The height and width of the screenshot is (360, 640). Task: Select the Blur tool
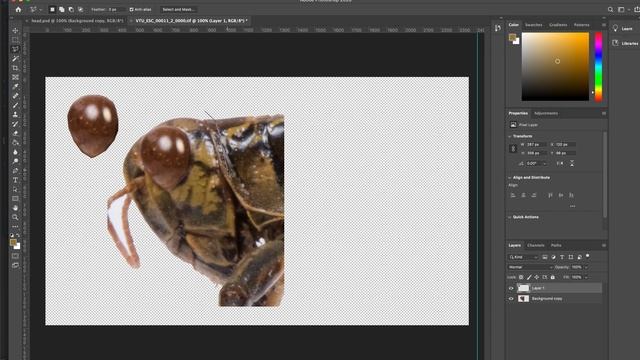[16, 152]
